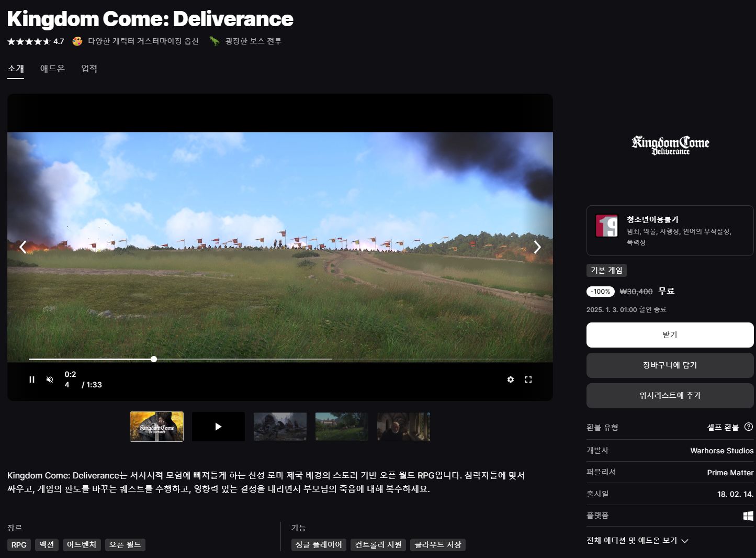Select the Kingdom Come logo thumbnail
This screenshot has height=558, width=756.
(156, 427)
